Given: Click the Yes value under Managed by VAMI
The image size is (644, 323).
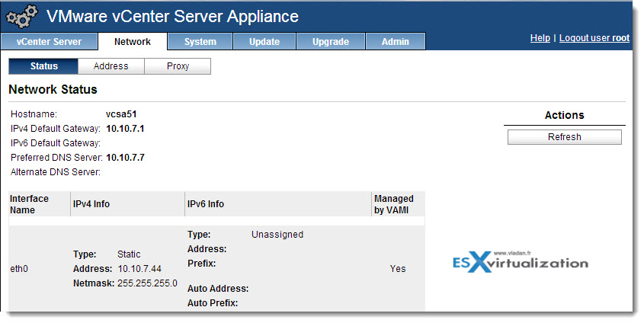Looking at the screenshot, I should pyautogui.click(x=398, y=269).
